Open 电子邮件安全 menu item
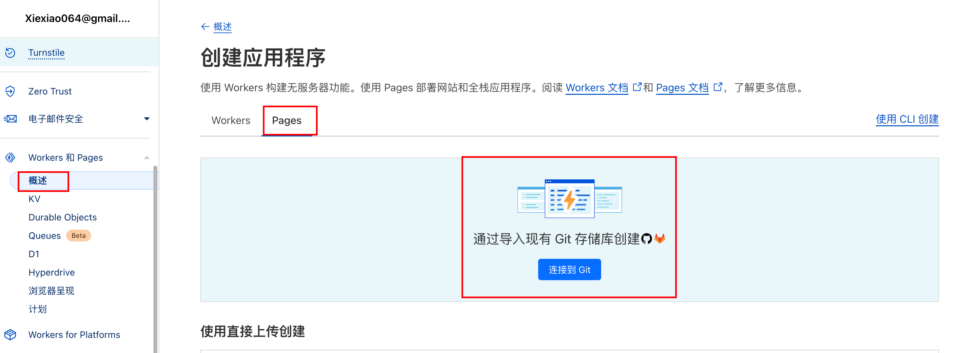 click(55, 119)
